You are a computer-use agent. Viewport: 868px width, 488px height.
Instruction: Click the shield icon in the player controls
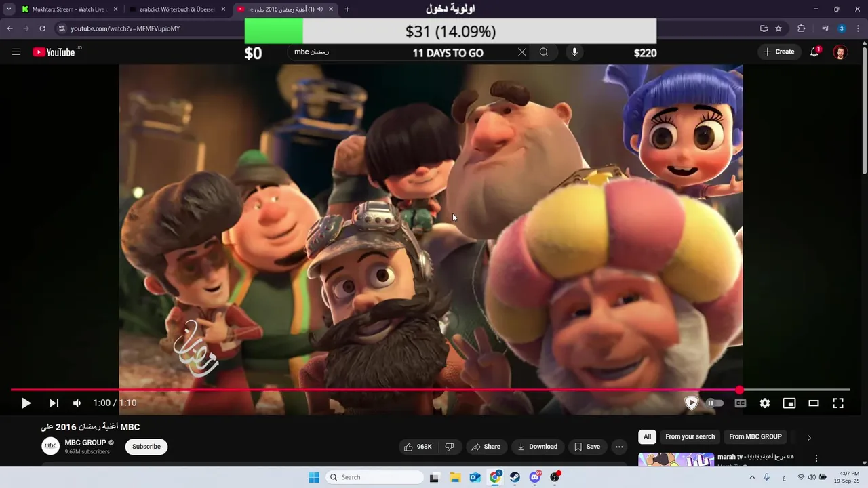(x=691, y=403)
